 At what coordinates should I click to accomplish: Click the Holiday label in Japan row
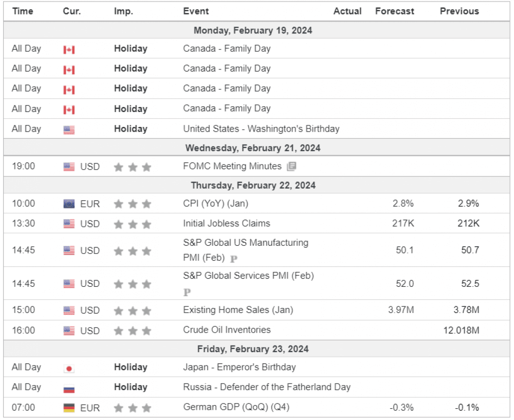coord(131,367)
